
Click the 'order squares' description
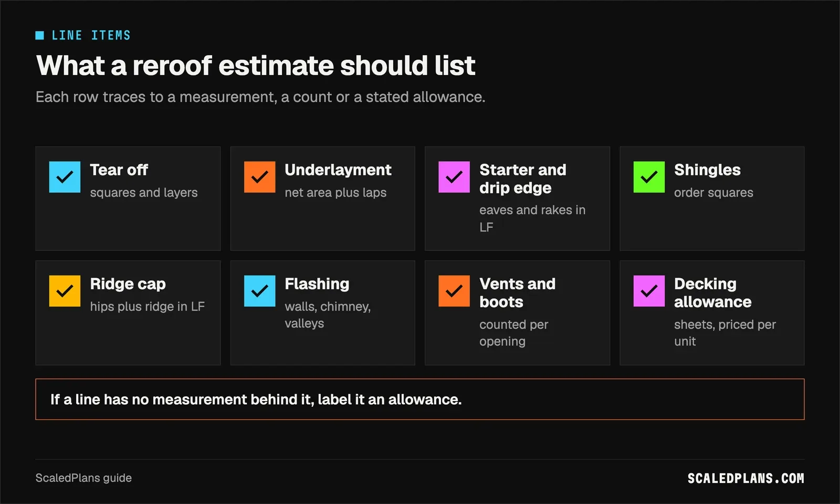point(713,193)
